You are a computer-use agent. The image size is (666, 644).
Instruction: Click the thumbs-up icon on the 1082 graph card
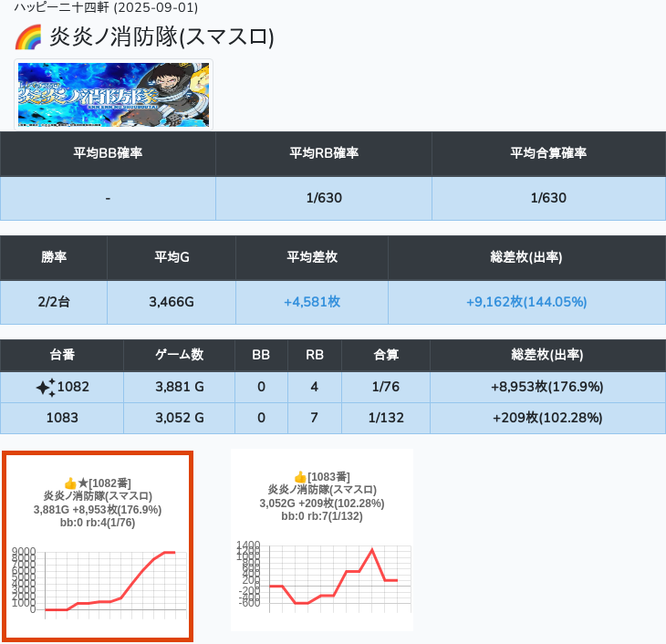[x=69, y=483]
